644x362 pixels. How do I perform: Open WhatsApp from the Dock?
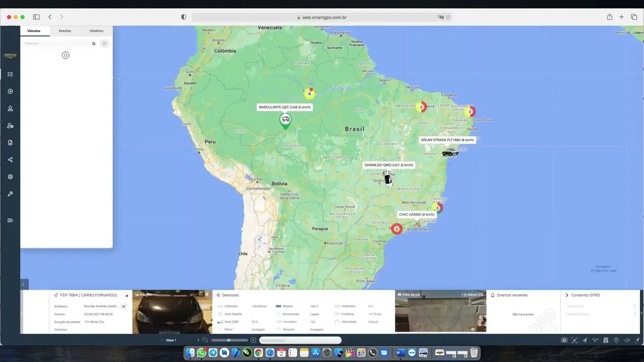click(x=202, y=353)
